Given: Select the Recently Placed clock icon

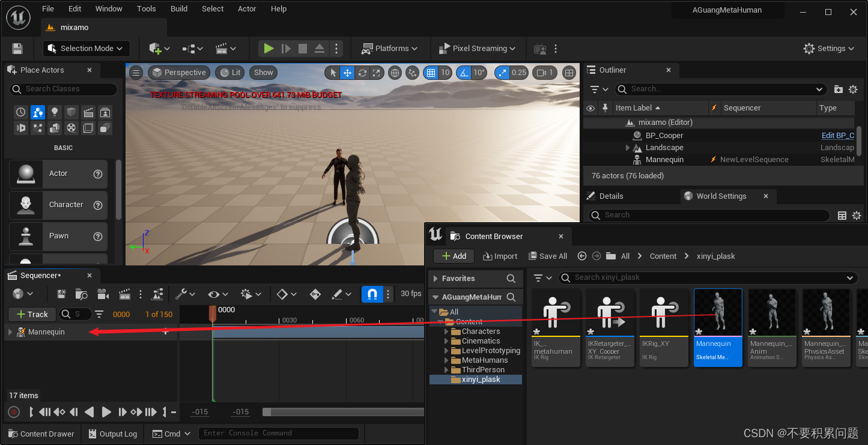Looking at the screenshot, I should point(21,112).
